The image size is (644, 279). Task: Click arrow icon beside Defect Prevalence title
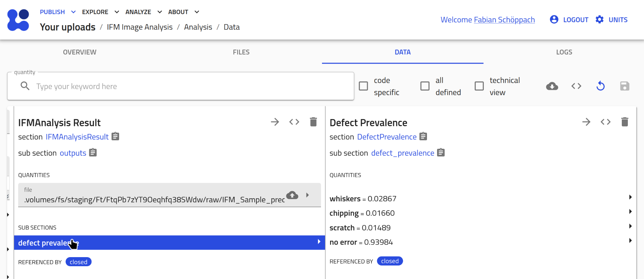pos(586,122)
